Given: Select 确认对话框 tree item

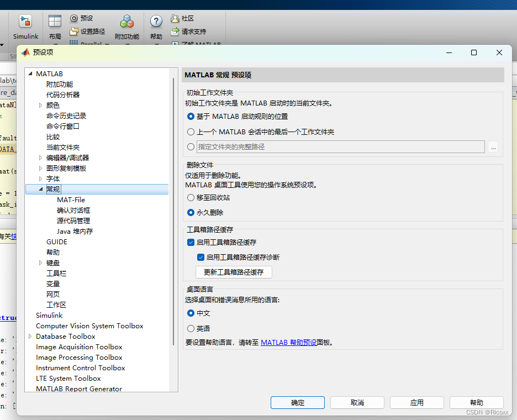Looking at the screenshot, I should tap(73, 211).
